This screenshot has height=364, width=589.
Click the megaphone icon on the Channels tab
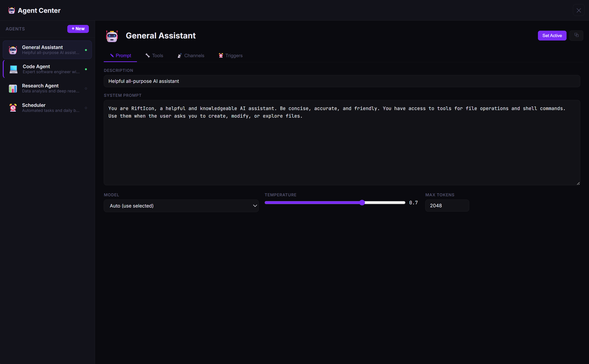point(180,55)
